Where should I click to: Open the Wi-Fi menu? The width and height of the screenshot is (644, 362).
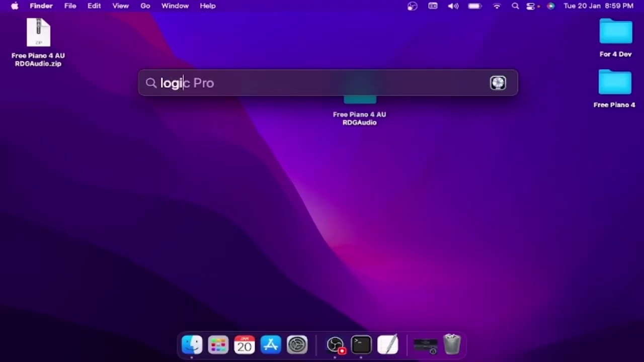tap(497, 6)
